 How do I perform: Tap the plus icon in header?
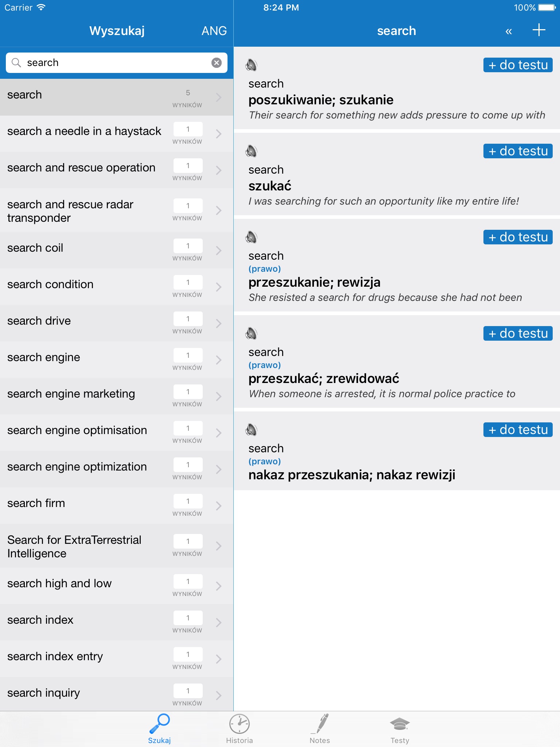pos(538,30)
